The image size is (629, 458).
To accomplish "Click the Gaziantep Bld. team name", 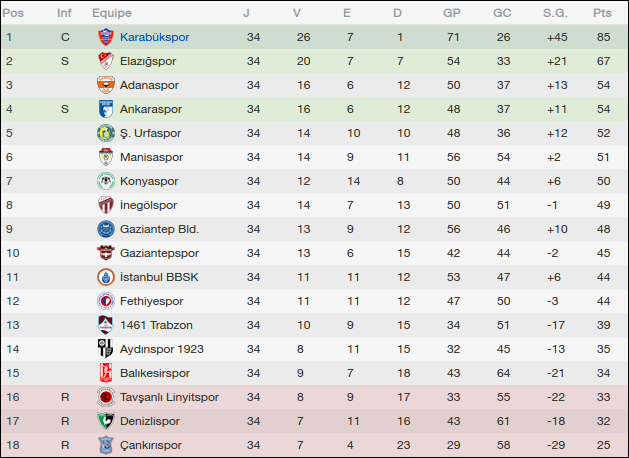I will (160, 229).
